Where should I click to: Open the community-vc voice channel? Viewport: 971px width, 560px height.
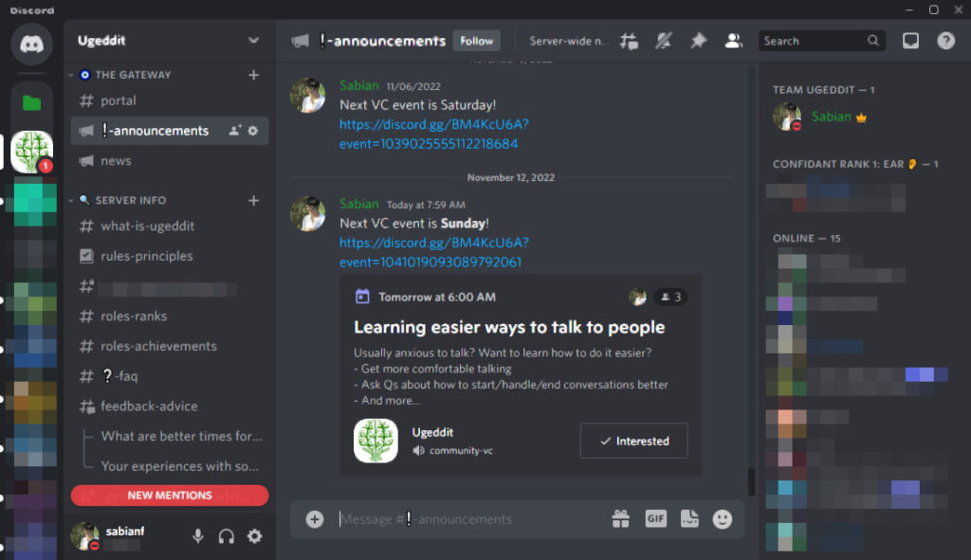[x=453, y=450]
